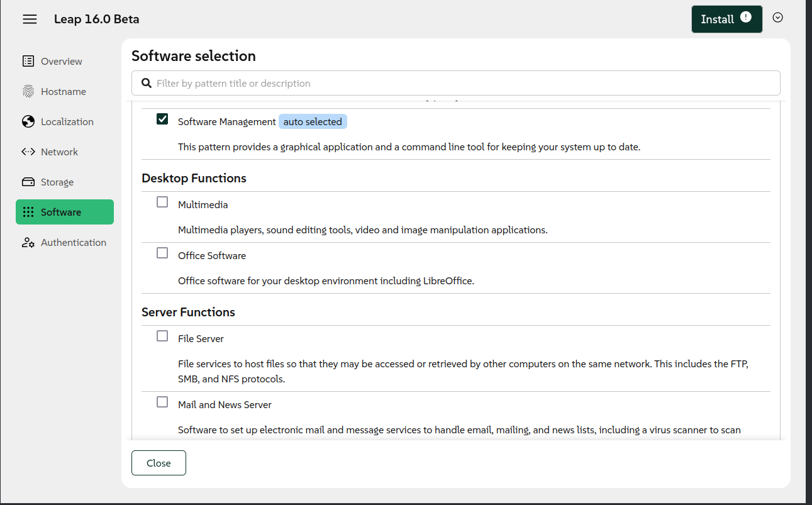Expand the options chevron beside Install

(777, 18)
